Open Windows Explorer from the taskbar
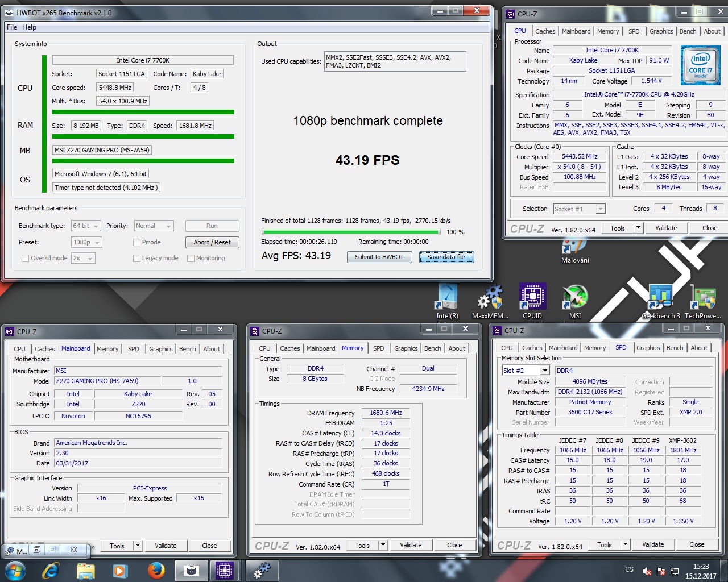The image size is (728, 582). pos(86,570)
